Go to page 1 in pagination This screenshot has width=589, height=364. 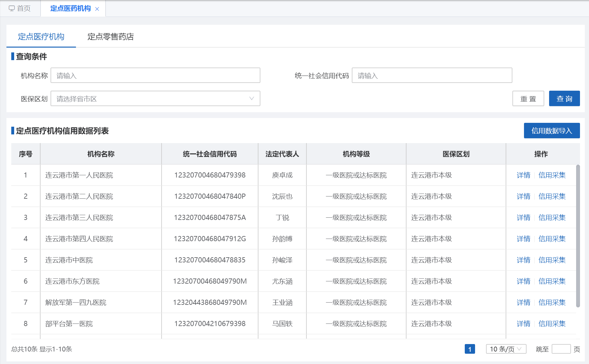470,349
